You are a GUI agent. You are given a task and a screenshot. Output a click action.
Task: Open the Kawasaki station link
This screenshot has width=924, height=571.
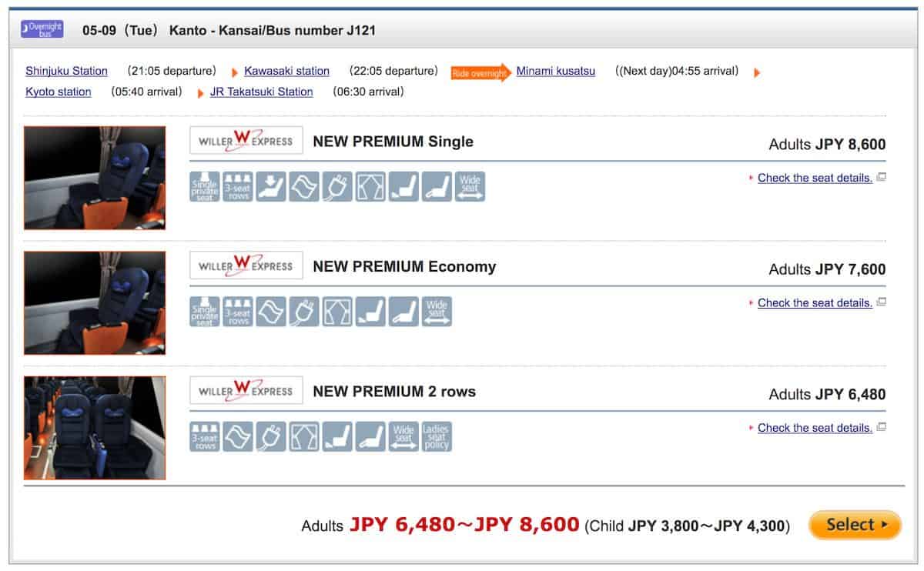tap(286, 71)
